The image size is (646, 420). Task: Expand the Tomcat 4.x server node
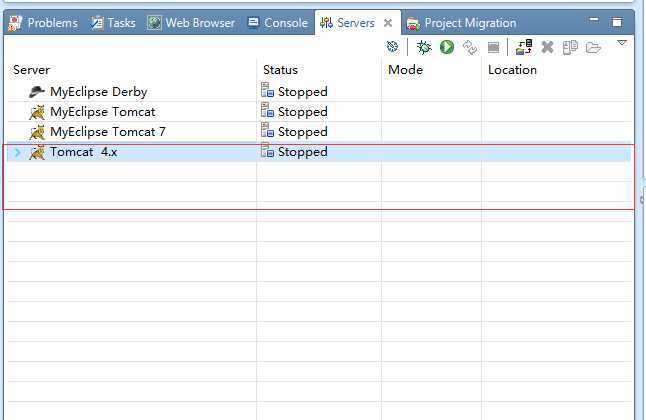(x=17, y=152)
